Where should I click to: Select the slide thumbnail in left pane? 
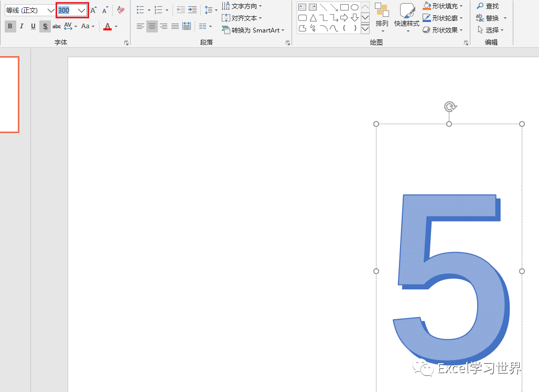(9, 94)
